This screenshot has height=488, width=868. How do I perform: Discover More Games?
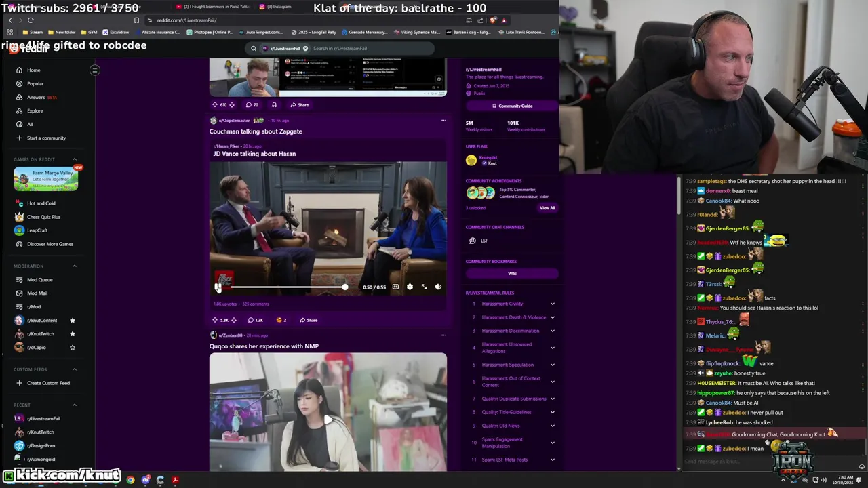(x=50, y=244)
